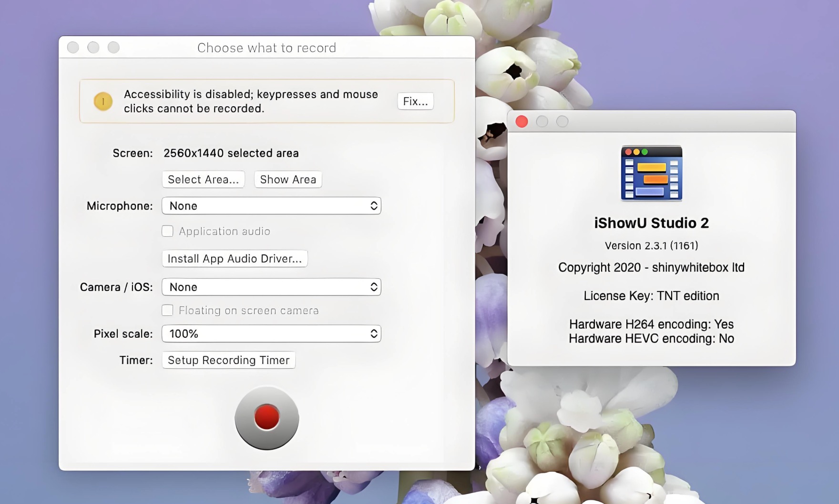839x504 pixels.
Task: Click the Microphone: label
Action: (x=120, y=206)
